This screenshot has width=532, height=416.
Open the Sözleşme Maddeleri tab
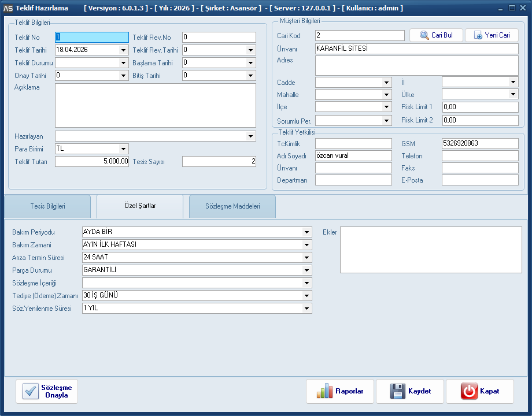pos(232,206)
